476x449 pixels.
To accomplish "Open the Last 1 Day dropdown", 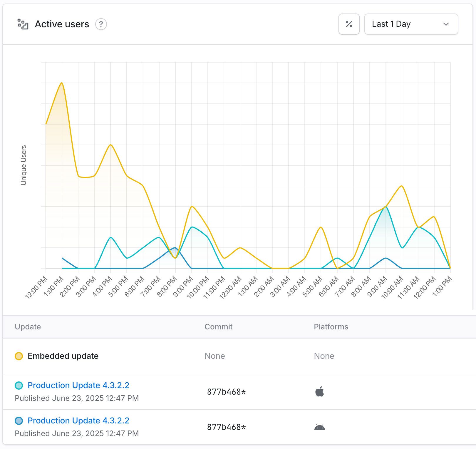I will (411, 24).
